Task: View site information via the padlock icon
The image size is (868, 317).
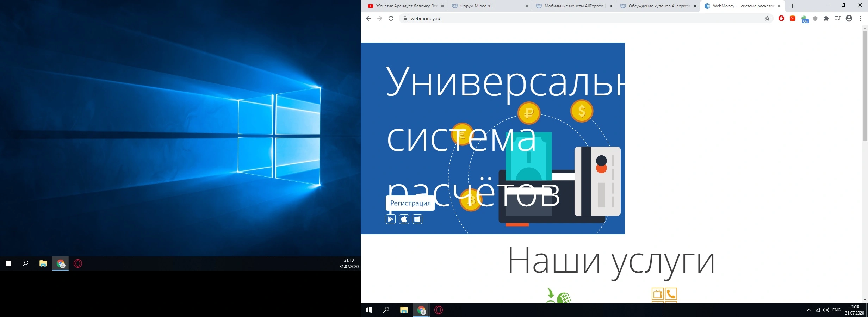Action: click(405, 18)
